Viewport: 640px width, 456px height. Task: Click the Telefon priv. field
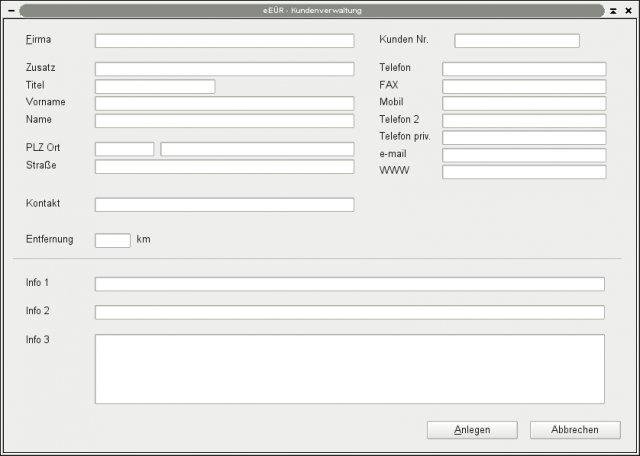pyautogui.click(x=524, y=138)
